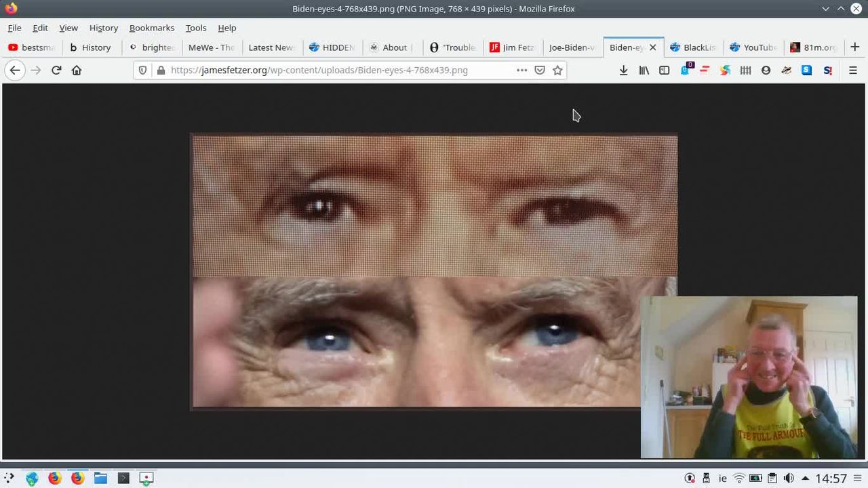868x488 pixels.
Task: Open the file manager from the taskbar
Action: click(100, 478)
